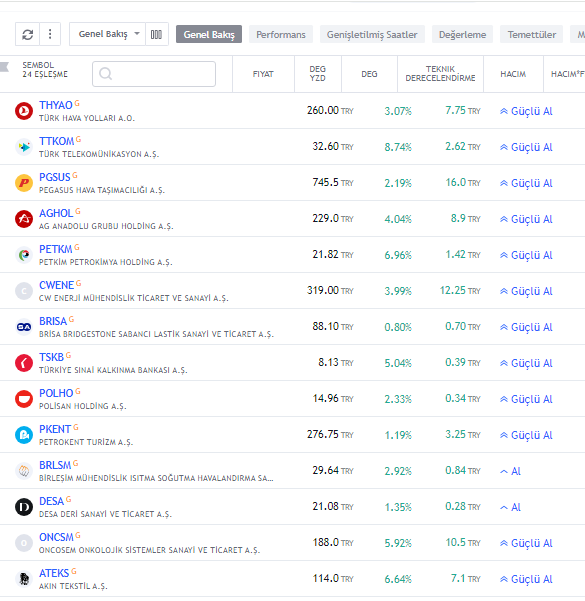The width and height of the screenshot is (585, 601).
Task: Open the three-dot more options menu
Action: (50, 34)
